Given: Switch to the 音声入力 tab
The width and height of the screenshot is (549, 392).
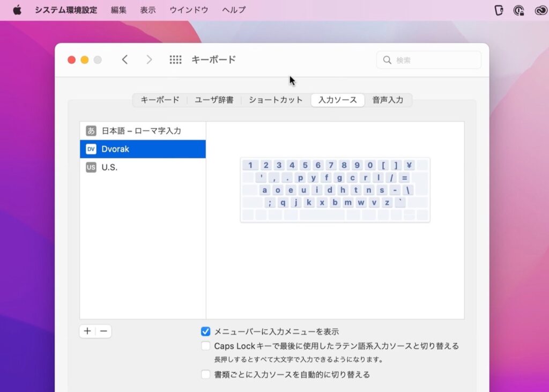Looking at the screenshot, I should click(x=388, y=100).
